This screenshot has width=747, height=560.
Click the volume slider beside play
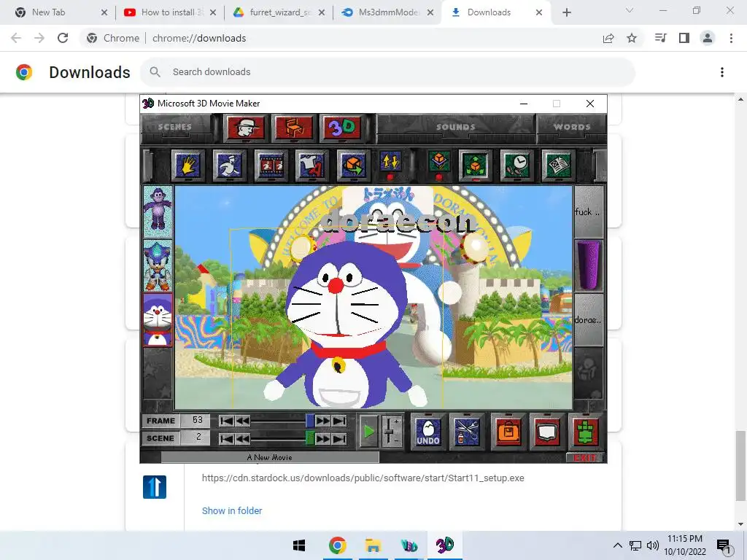tap(391, 432)
